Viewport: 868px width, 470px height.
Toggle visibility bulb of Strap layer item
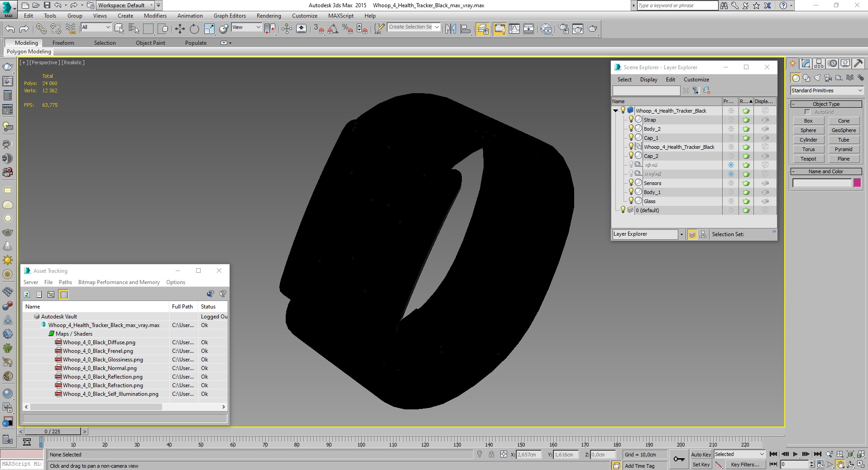[631, 119]
